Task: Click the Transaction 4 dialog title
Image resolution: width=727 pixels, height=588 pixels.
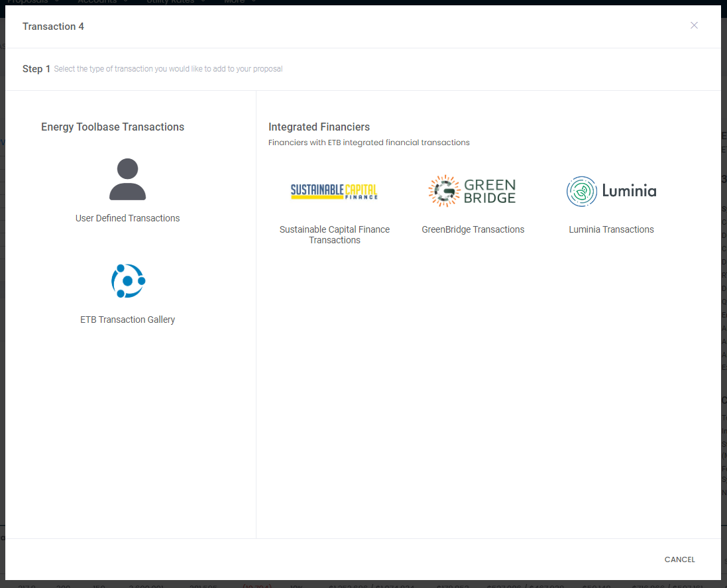Action: pyautogui.click(x=53, y=27)
